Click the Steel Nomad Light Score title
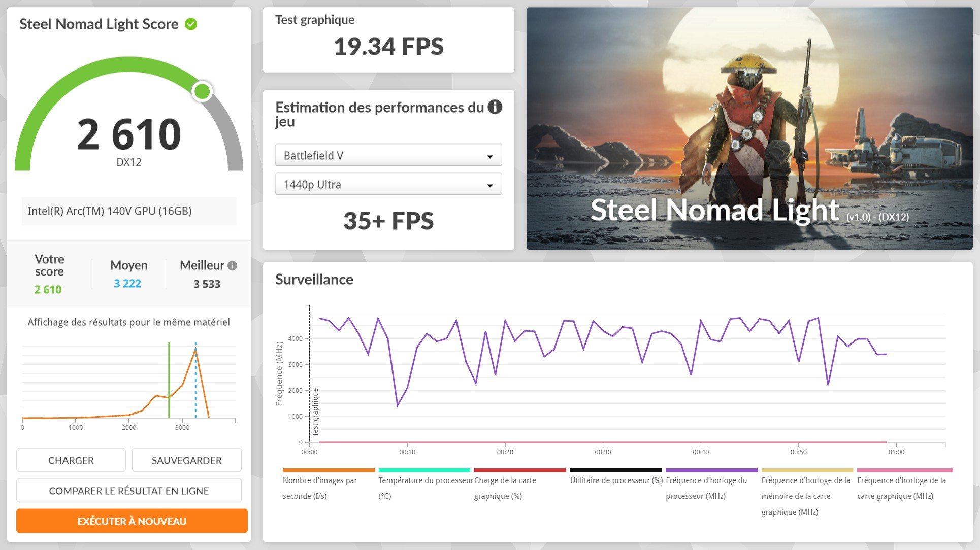 (x=99, y=24)
